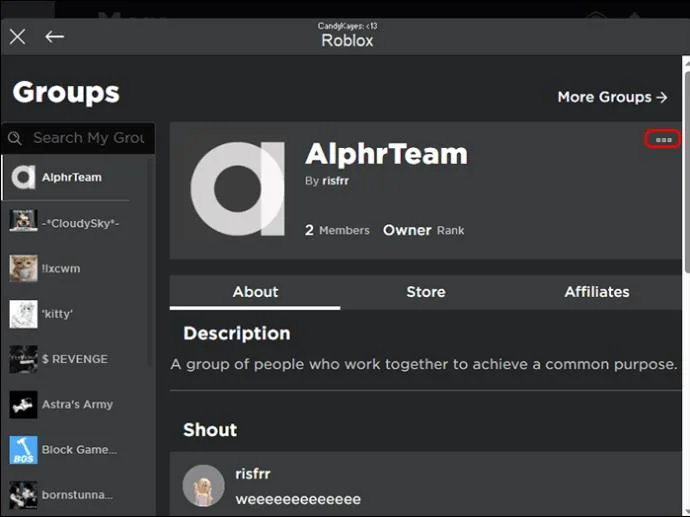
Task: Select the AlphrTeam group icon in sidebar
Action: coord(23,177)
